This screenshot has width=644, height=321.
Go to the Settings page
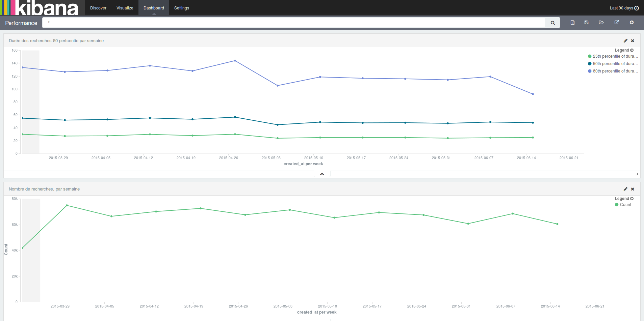pos(181,8)
